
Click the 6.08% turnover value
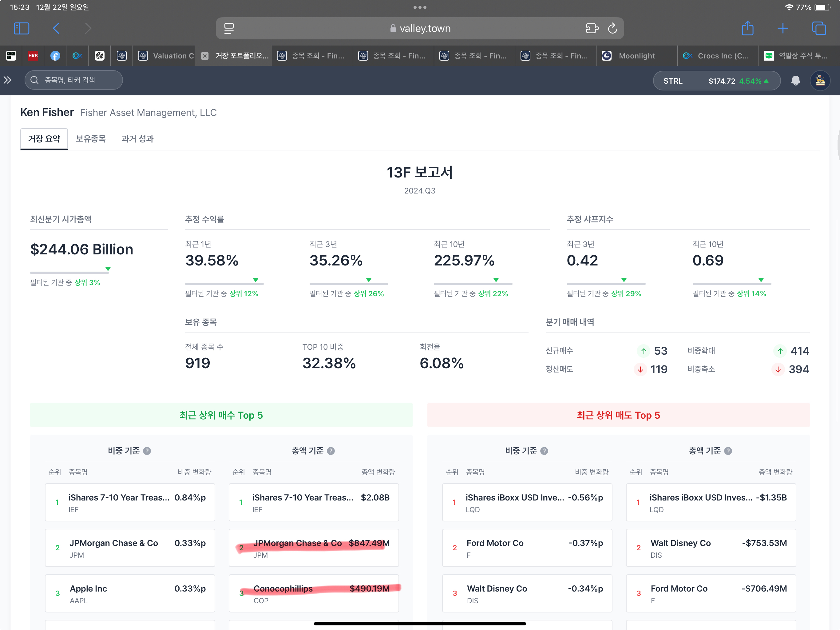(x=441, y=363)
